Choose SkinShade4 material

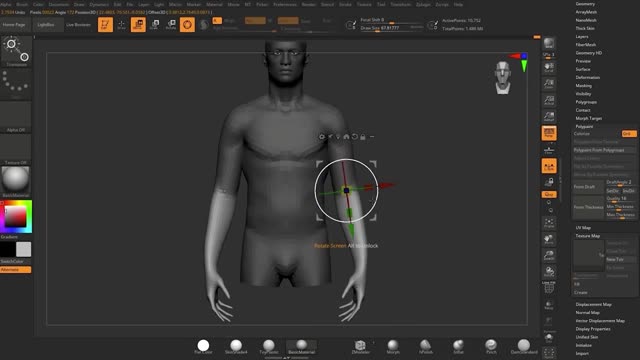[x=236, y=347]
